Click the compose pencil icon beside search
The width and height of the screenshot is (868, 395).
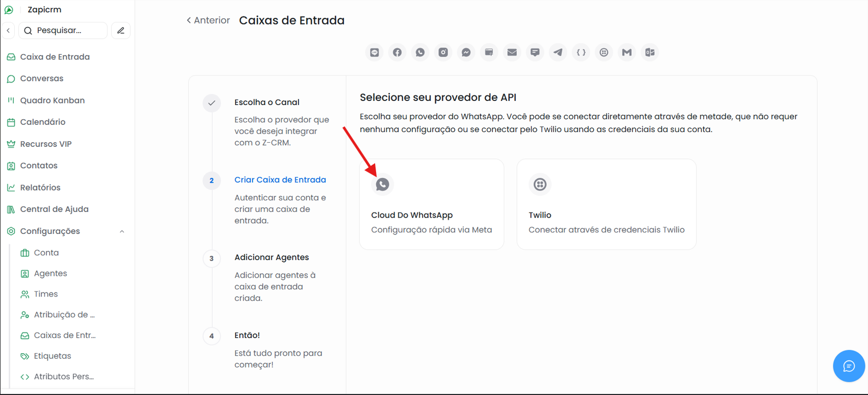tap(121, 31)
